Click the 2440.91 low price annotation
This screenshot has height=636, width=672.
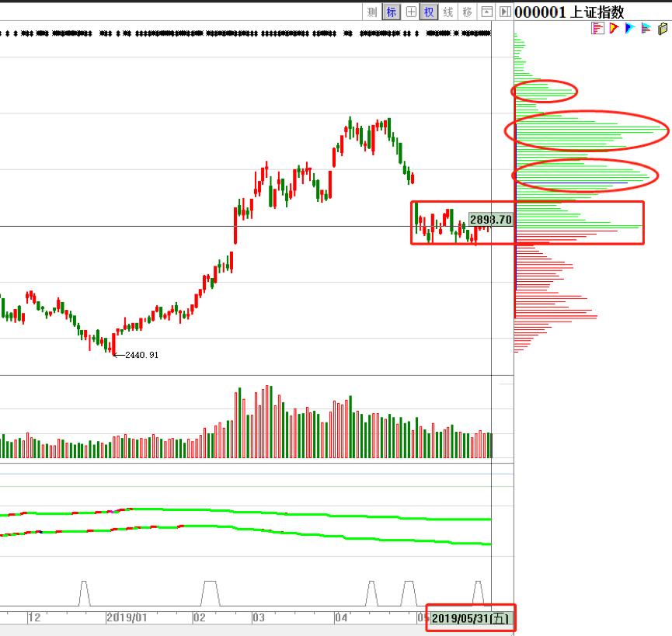pos(142,355)
